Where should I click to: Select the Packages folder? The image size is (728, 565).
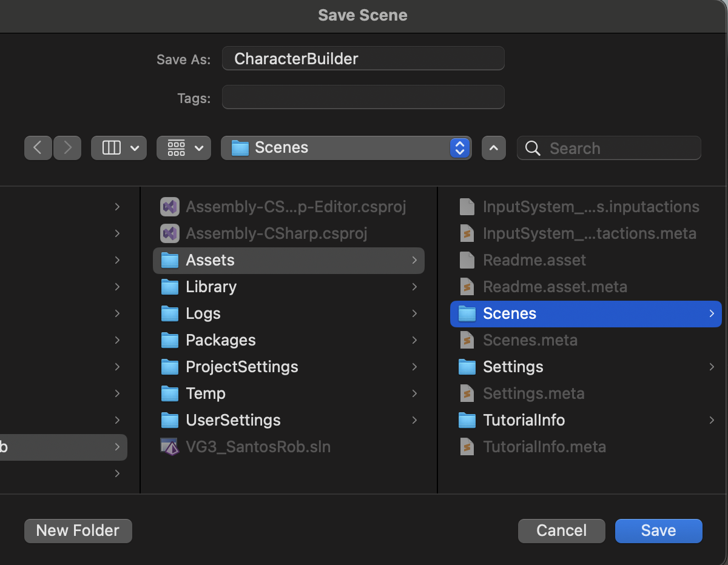pos(220,340)
